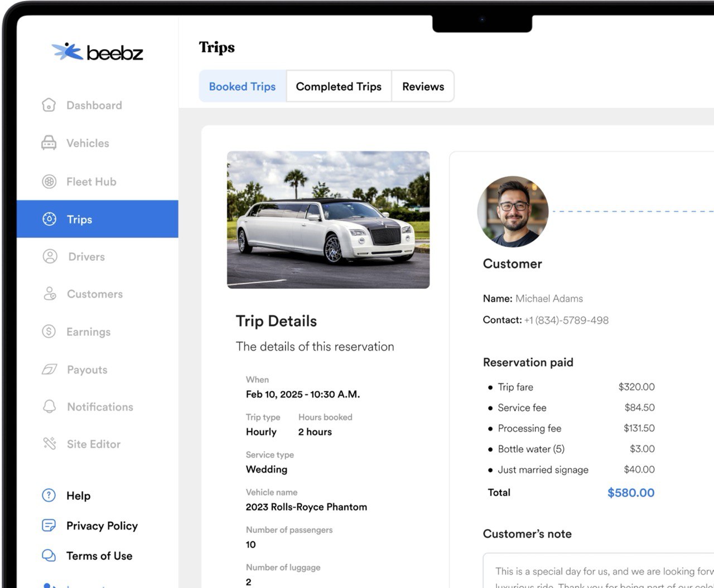Viewport: 714px width, 588px height.
Task: Click the Customer's note text box
Action: 598,570
